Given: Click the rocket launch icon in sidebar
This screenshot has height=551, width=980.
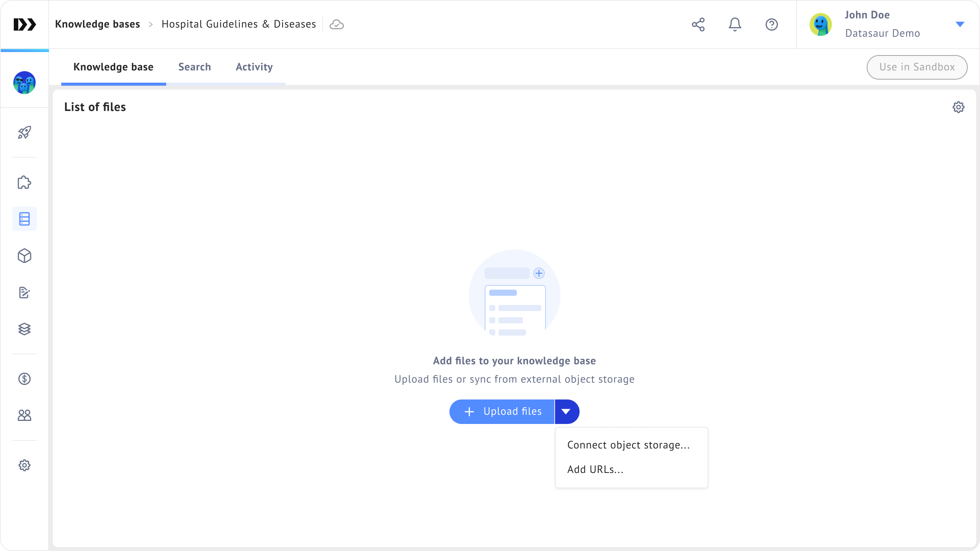Looking at the screenshot, I should coord(24,132).
